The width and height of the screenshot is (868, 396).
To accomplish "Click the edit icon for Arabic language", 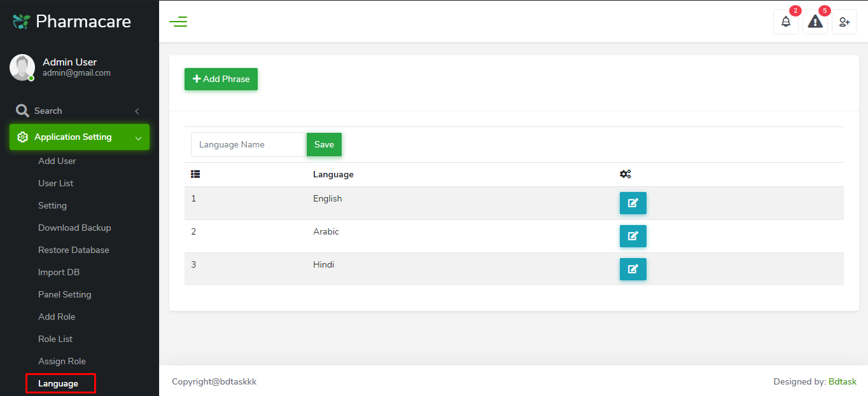I will point(633,236).
